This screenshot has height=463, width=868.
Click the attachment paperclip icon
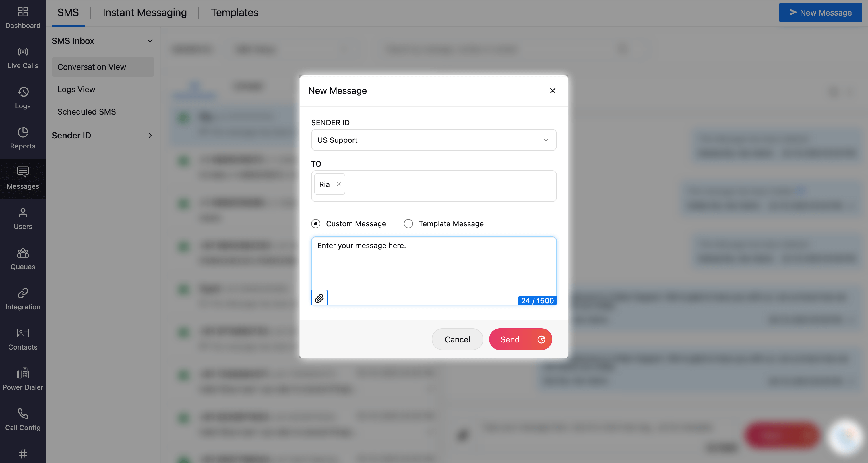319,298
